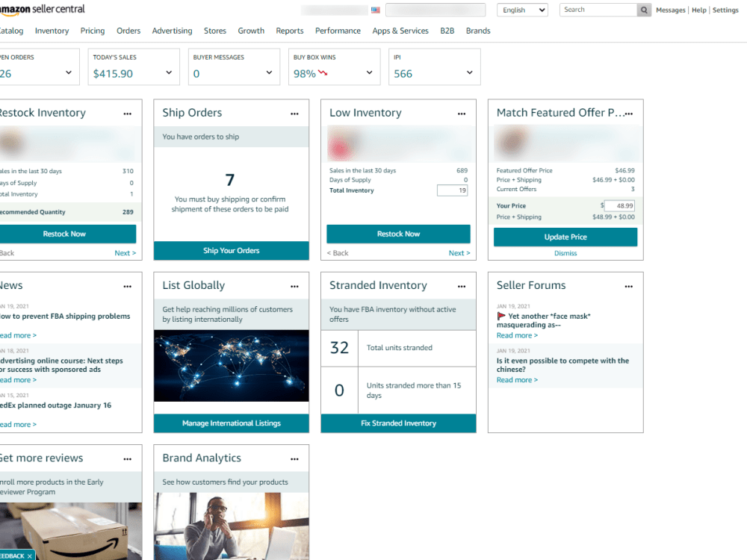747x560 pixels.
Task: Open List Globally card options menu
Action: [x=294, y=287]
